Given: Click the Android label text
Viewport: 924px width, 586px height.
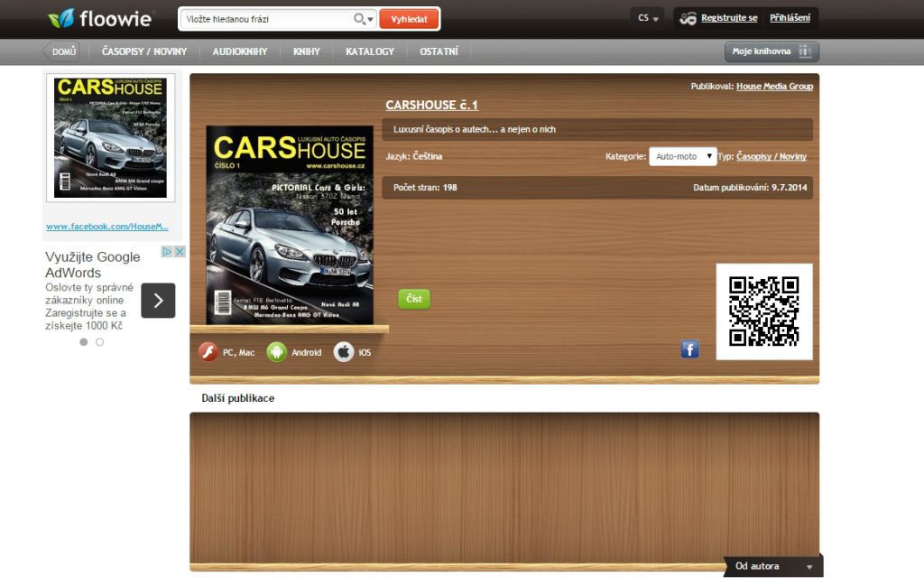Looking at the screenshot, I should [307, 352].
